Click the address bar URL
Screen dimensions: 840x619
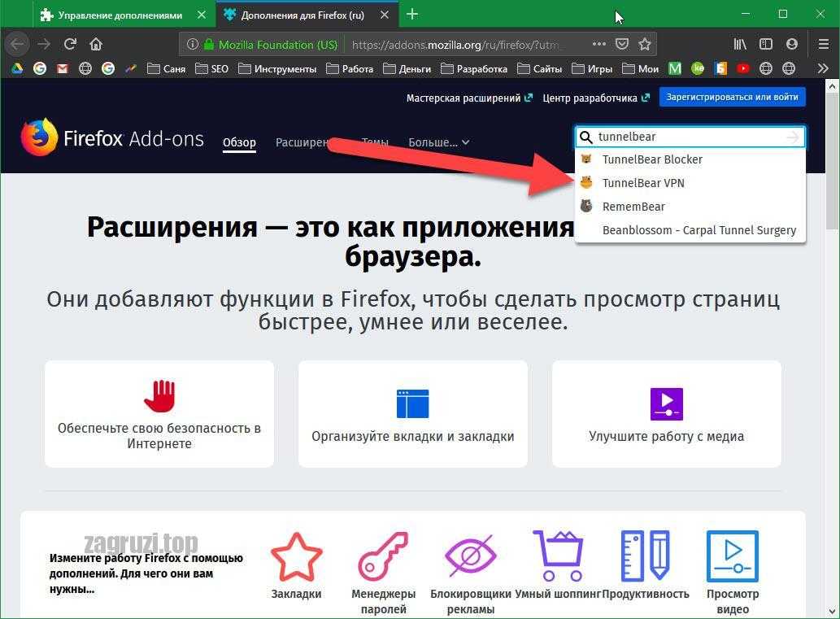(455, 45)
